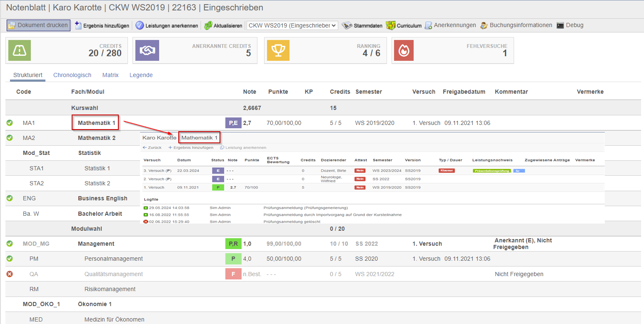Select the Statistik 1 row
This screenshot has width=644, height=324.
coord(97,168)
